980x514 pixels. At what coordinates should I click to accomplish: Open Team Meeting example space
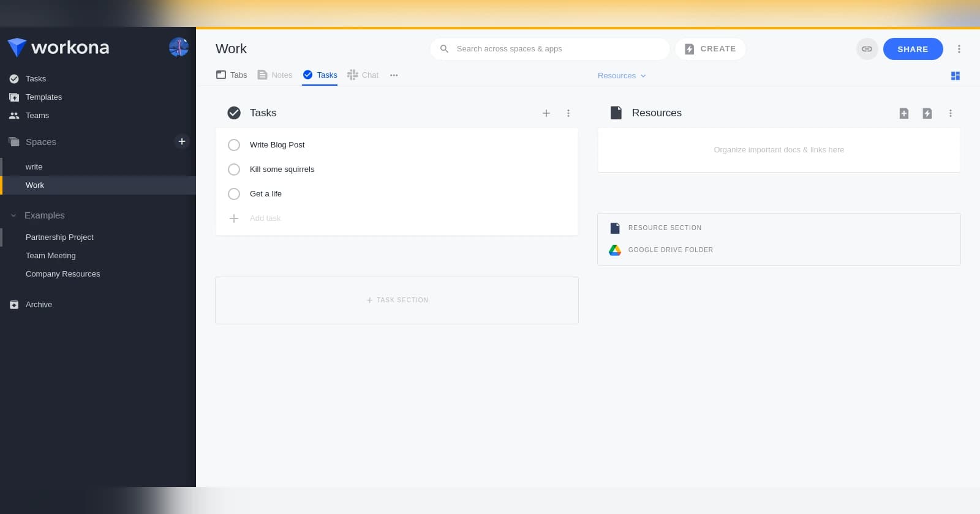coord(51,255)
